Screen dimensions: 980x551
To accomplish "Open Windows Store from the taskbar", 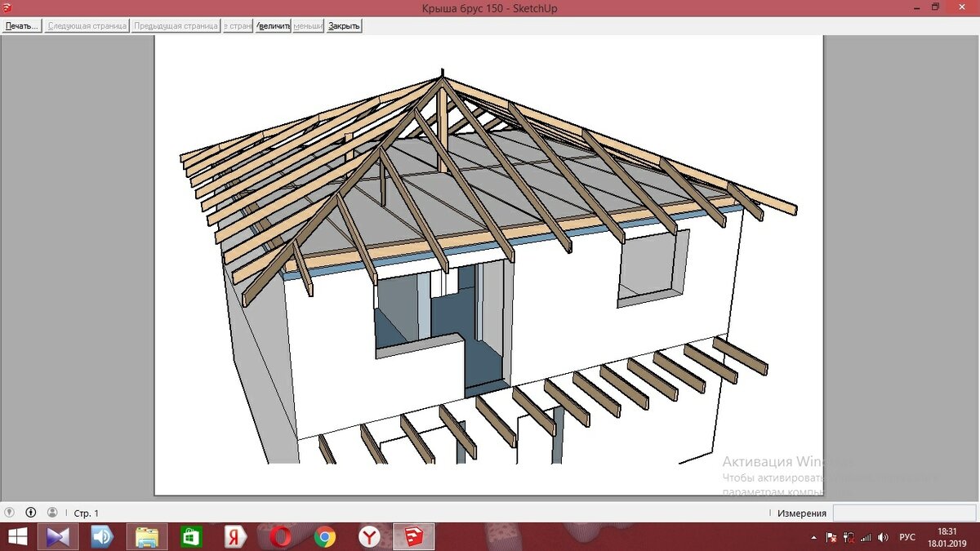I will 191,537.
